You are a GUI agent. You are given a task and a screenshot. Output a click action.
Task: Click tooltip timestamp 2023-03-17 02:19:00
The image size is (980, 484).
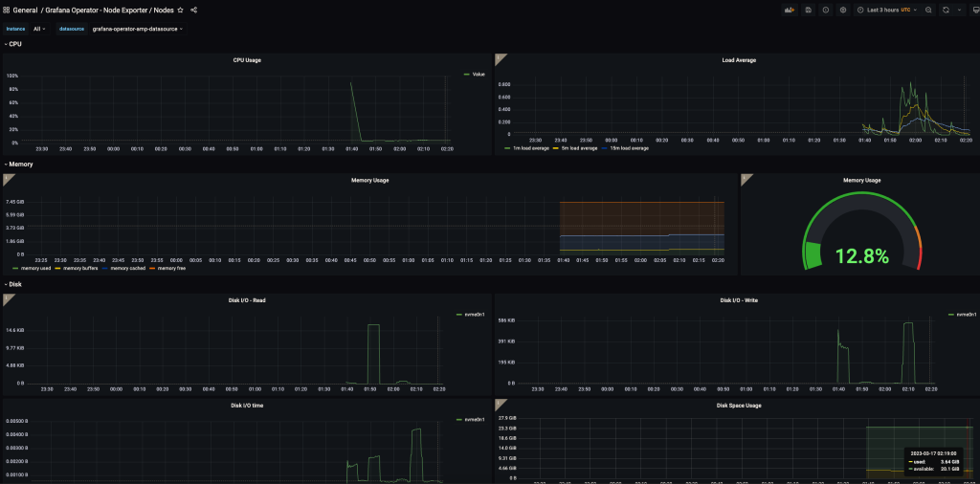coord(932,453)
